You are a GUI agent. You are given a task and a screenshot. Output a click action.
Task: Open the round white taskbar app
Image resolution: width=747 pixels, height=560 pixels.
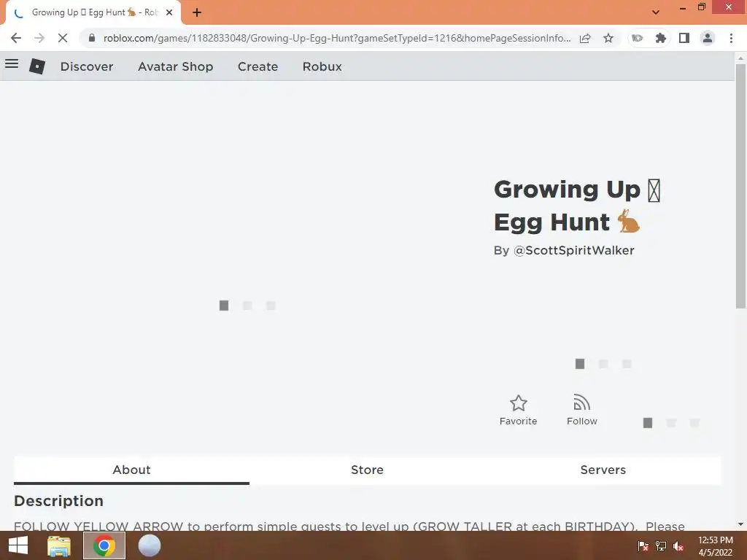tap(149, 545)
